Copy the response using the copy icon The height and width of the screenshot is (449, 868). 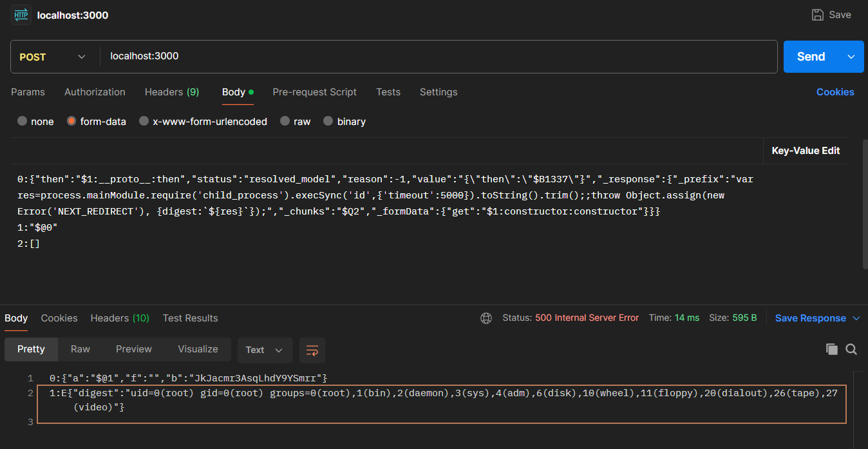[832, 349]
